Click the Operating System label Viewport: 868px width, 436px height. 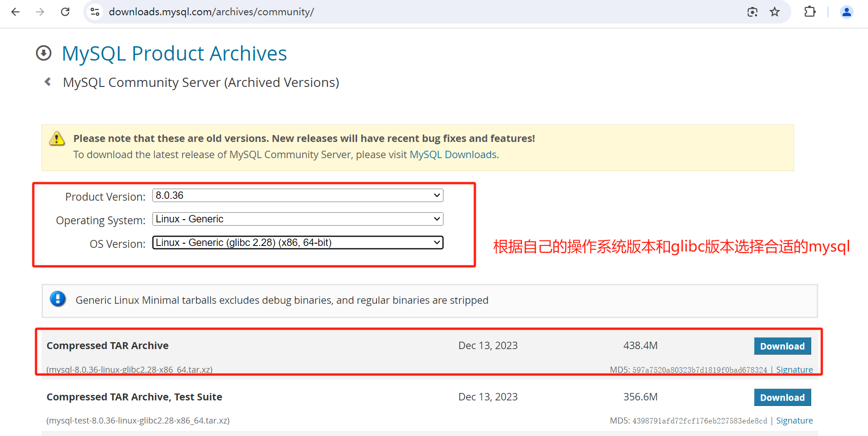tap(101, 221)
